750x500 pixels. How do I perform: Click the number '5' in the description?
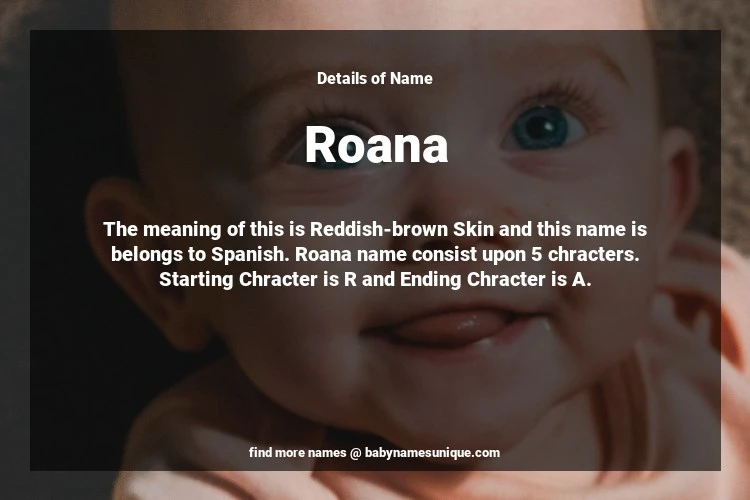coord(537,254)
